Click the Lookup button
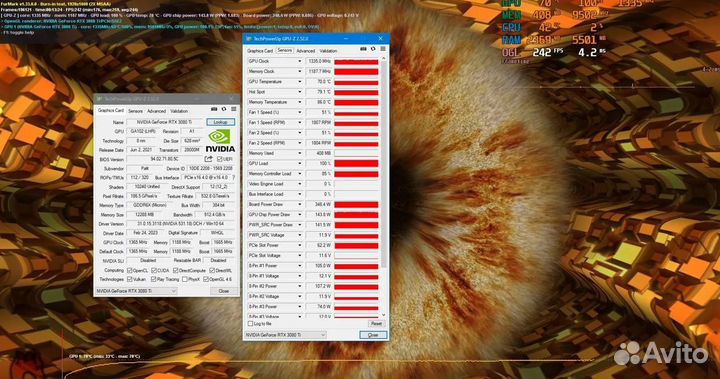Screen dimensions: 720x379 pos(220,122)
